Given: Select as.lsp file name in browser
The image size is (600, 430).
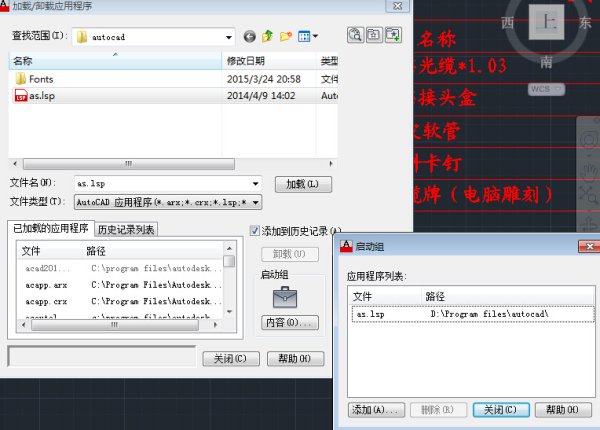Looking at the screenshot, I should [x=42, y=96].
